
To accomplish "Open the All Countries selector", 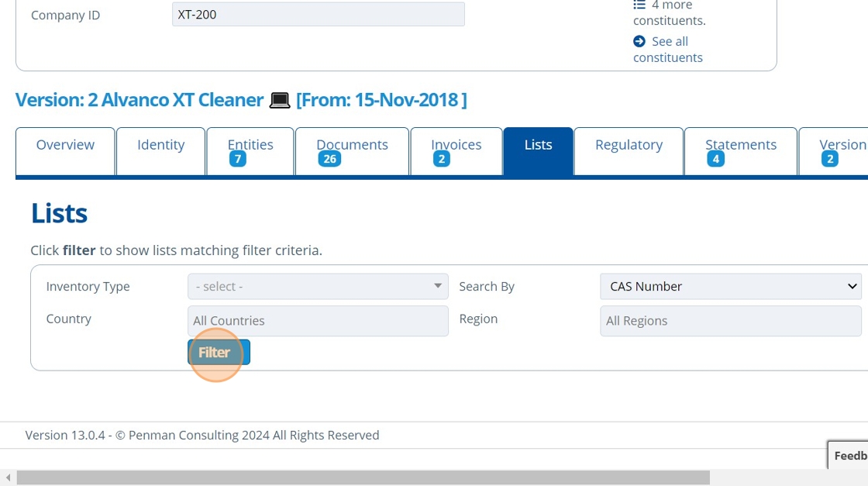I will point(318,321).
